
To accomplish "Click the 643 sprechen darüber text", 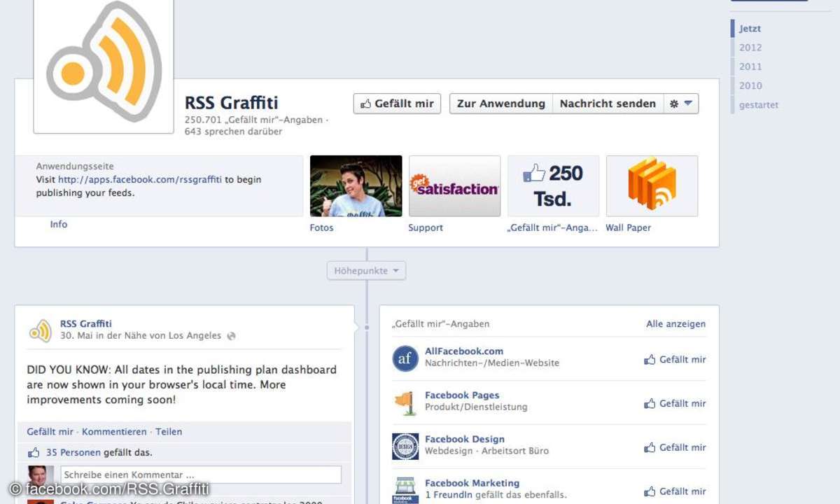I will coord(234,132).
